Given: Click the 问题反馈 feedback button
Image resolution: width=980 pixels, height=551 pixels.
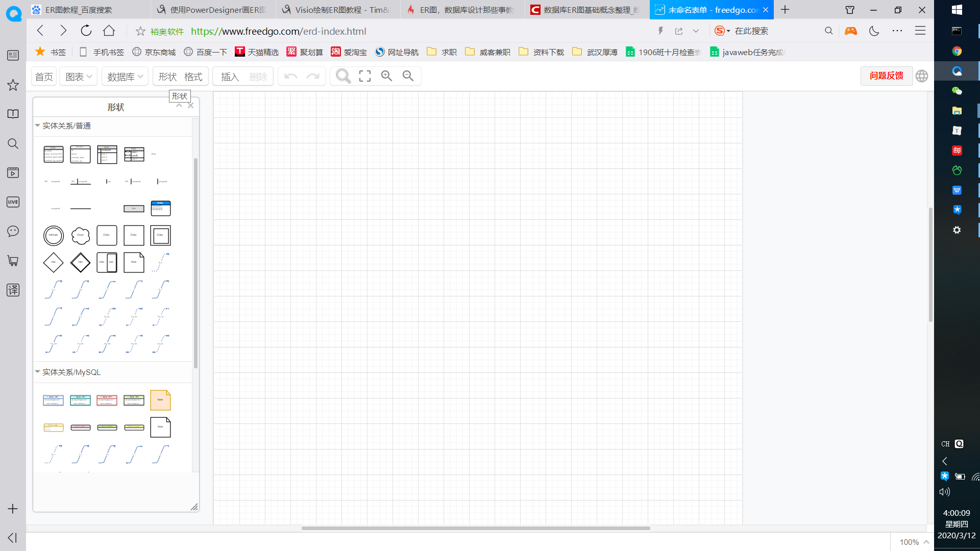Looking at the screenshot, I should coord(886,76).
